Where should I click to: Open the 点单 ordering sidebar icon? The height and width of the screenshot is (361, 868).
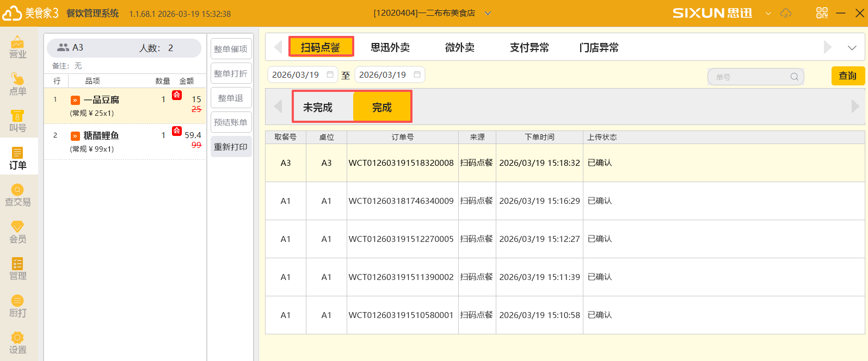(17, 84)
